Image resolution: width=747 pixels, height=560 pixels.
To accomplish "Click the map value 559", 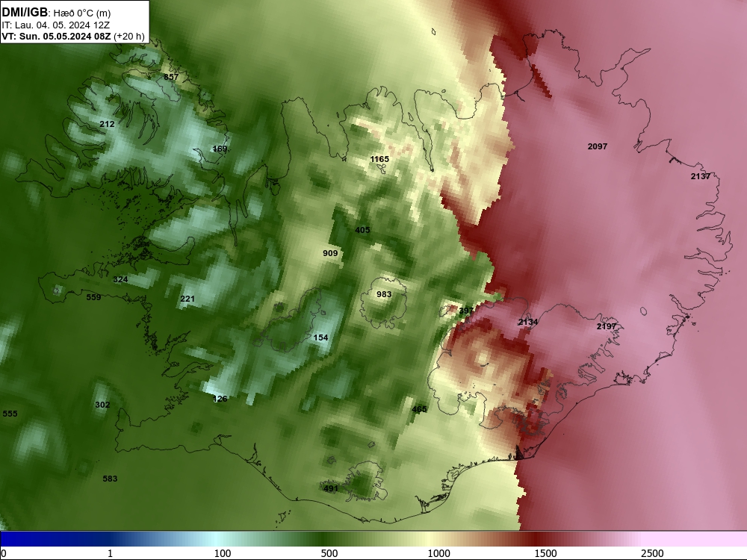I will pos(93,297).
